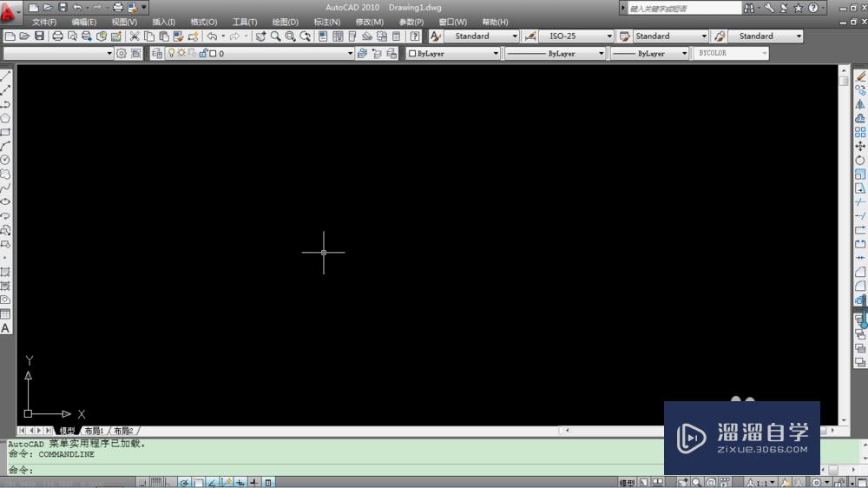The image size is (868, 488).
Task: Open the 文件(F) menu
Action: click(43, 23)
